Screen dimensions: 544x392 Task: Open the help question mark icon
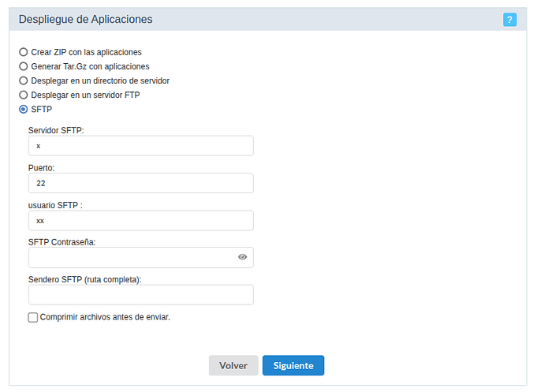click(509, 19)
